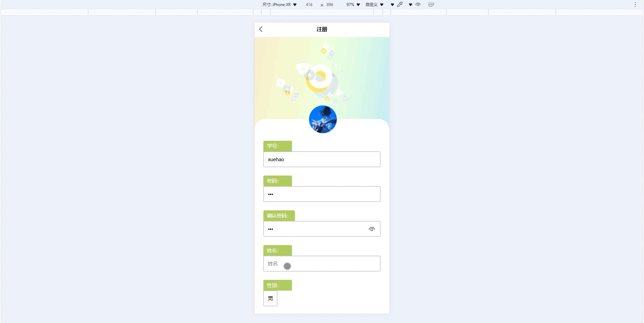Toggle visibility of the confirm password
The image size is (644, 323).
(372, 229)
